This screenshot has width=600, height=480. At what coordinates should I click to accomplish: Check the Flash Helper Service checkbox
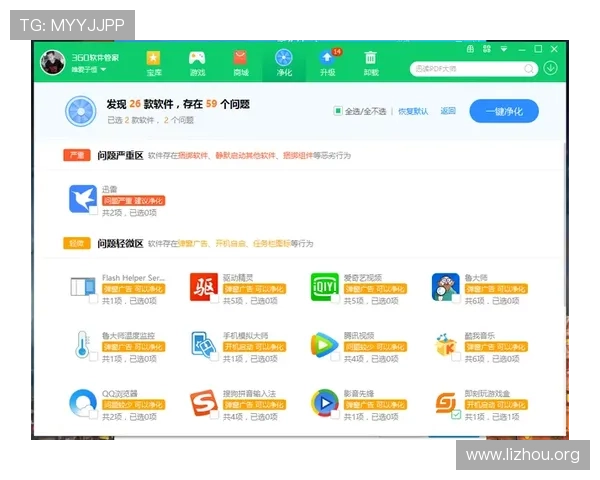pyautogui.click(x=93, y=299)
